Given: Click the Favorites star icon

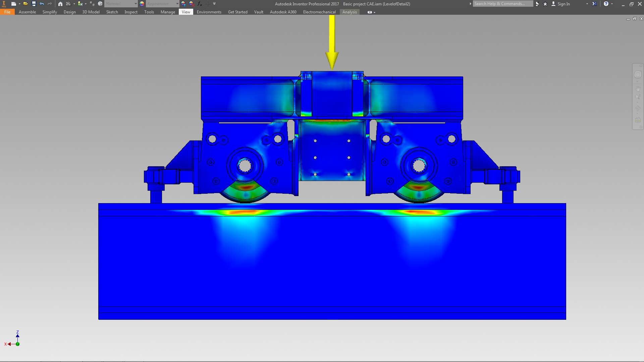Looking at the screenshot, I should (x=545, y=4).
